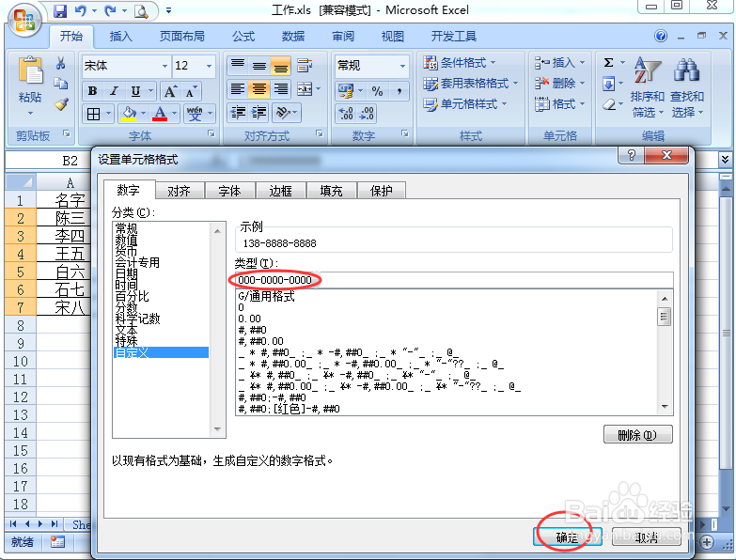Image resolution: width=736 pixels, height=560 pixels.
Task: Open the font size dropdown showing 12
Action: click(210, 66)
